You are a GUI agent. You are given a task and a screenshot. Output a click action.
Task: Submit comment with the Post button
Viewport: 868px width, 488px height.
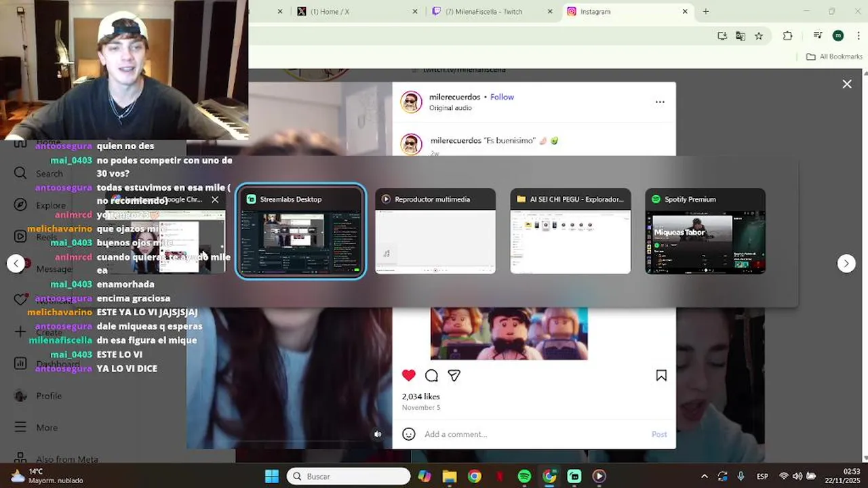[659, 434]
